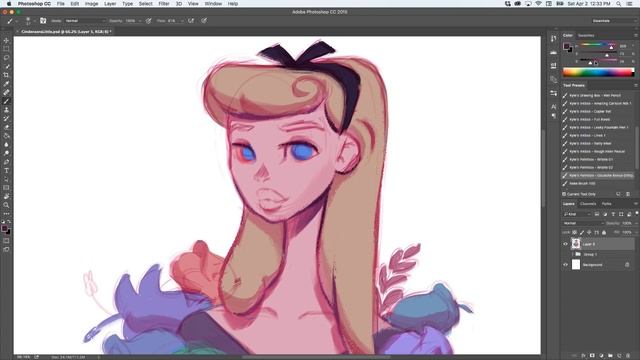Open the brush Mode dropdown
Image resolution: width=640 pixels, height=360 pixels.
[x=85, y=20]
